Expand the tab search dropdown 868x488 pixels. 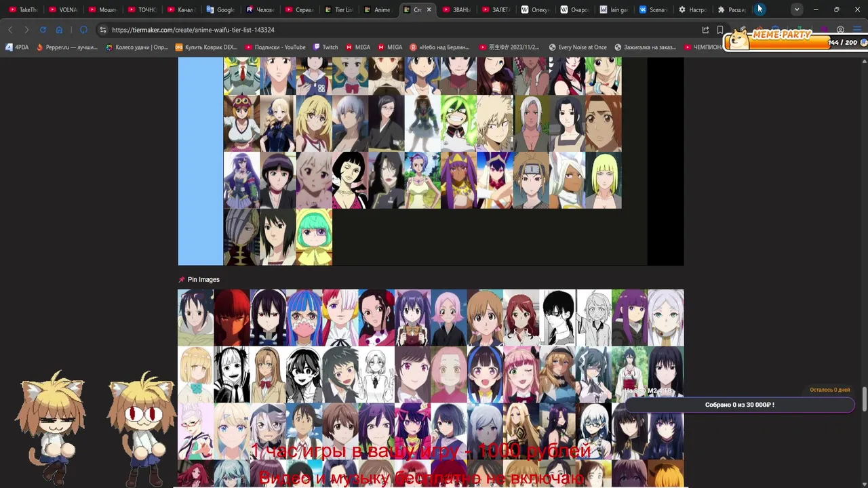tap(797, 9)
